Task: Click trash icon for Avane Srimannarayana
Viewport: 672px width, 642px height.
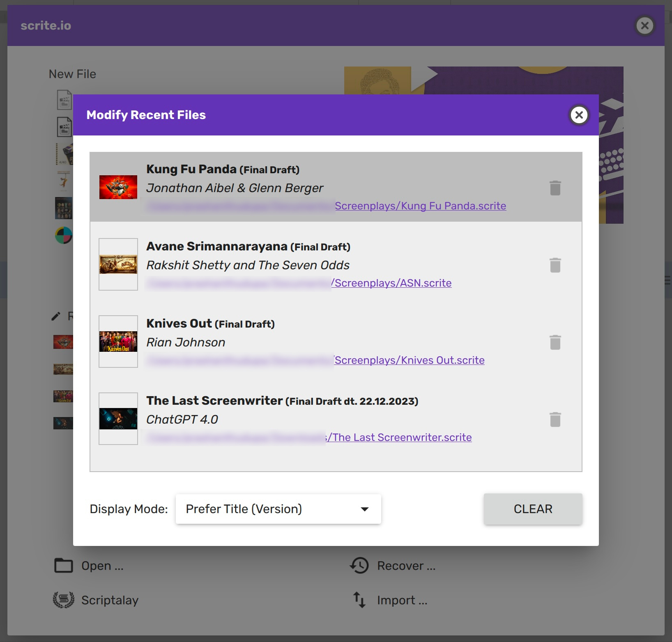Action: click(555, 265)
